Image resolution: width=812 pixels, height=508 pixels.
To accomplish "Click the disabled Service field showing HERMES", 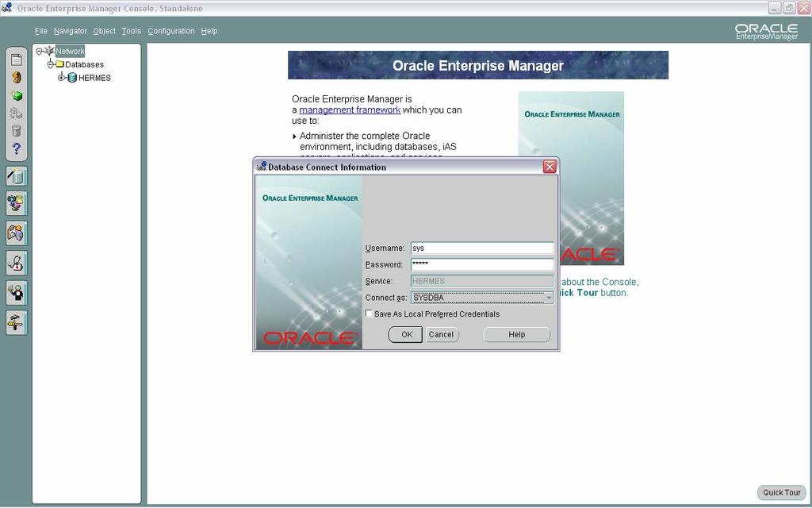I will click(482, 281).
